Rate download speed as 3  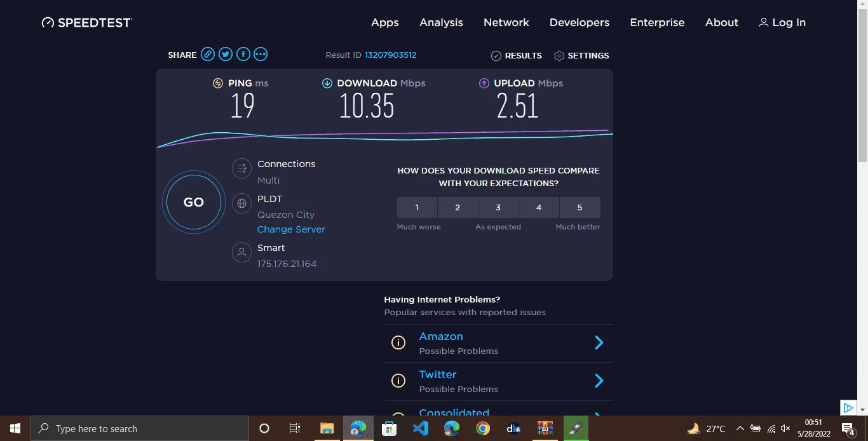click(498, 207)
